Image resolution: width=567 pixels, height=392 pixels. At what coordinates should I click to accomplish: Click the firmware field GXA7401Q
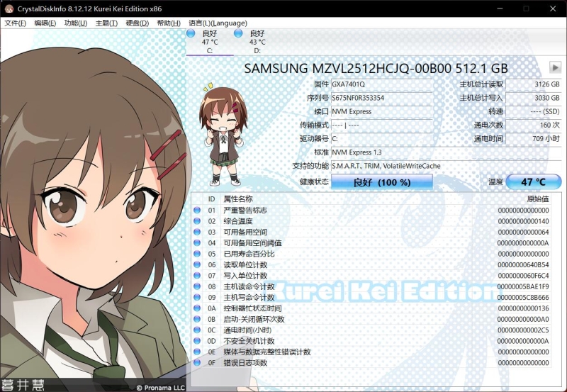(x=381, y=84)
